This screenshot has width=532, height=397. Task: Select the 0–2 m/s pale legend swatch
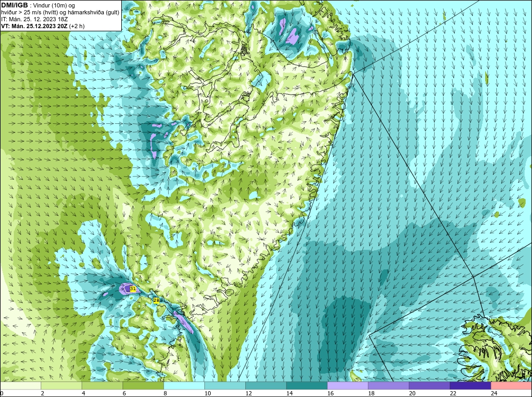point(20,386)
